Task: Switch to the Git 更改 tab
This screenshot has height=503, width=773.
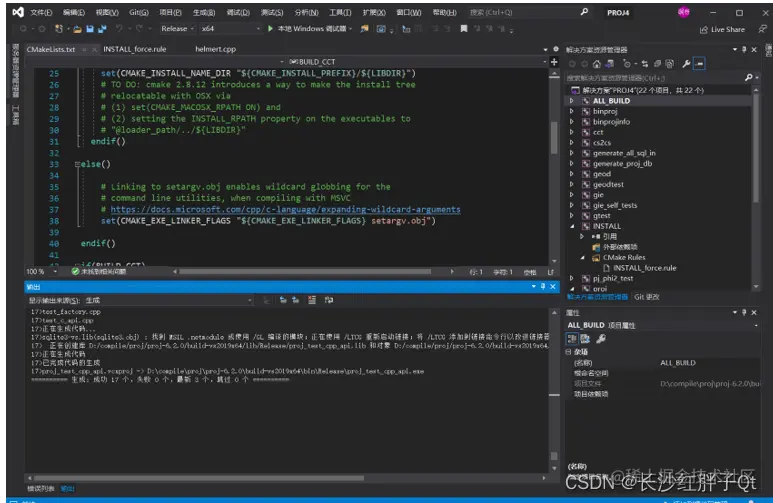Action: click(646, 297)
